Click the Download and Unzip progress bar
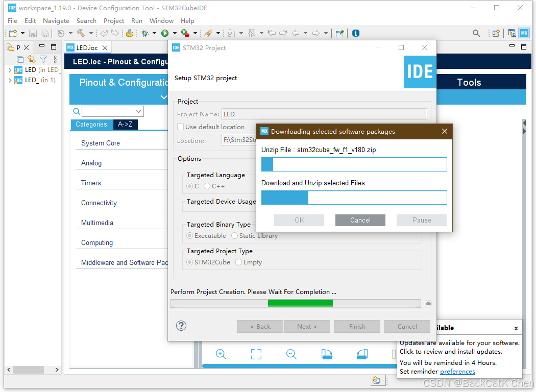This screenshot has width=536, height=392. click(354, 198)
